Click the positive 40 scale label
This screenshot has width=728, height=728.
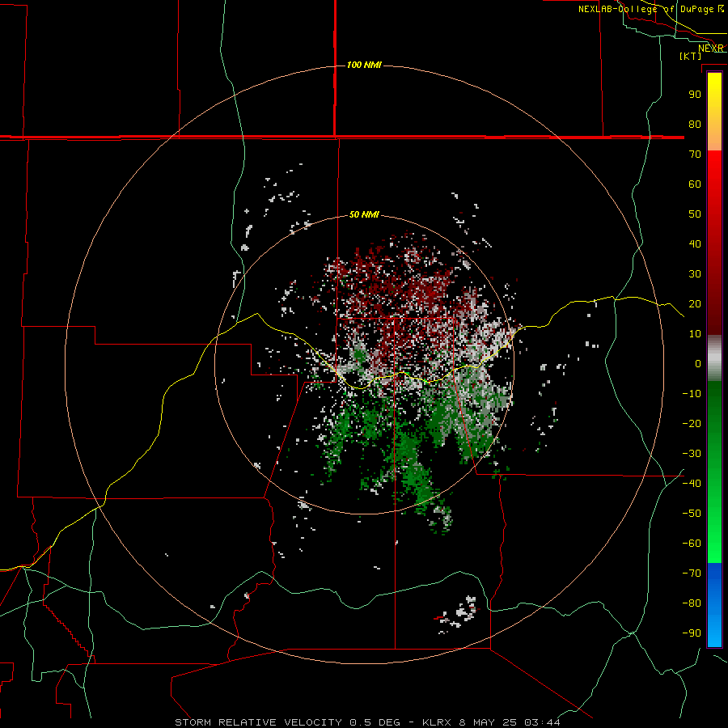[695, 243]
